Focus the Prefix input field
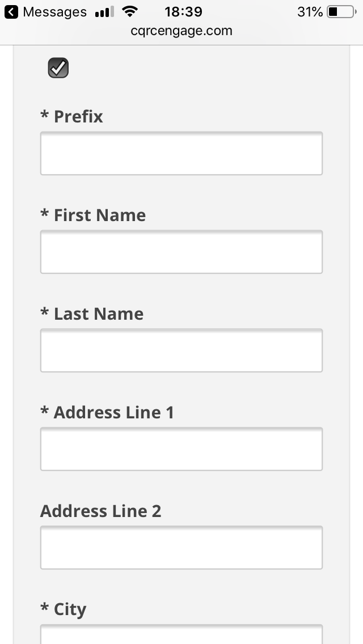This screenshot has height=644, width=363. click(181, 153)
